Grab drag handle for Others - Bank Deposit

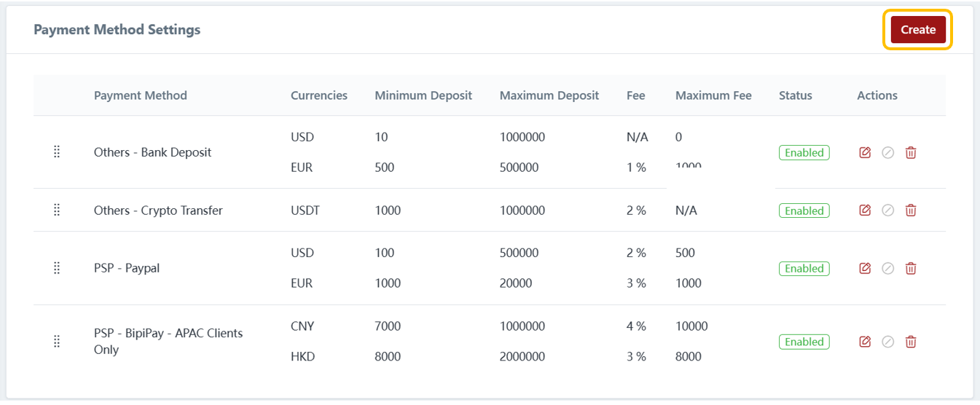click(x=57, y=152)
